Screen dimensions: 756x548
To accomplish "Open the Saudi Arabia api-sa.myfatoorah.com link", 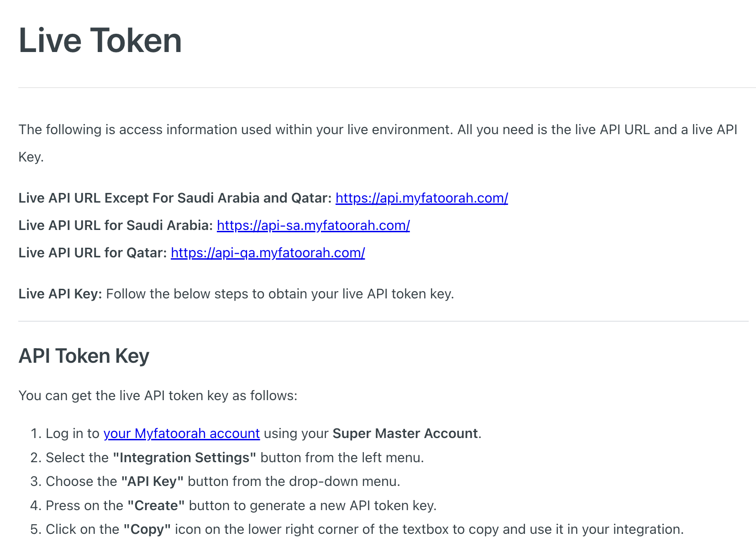I will click(313, 225).
